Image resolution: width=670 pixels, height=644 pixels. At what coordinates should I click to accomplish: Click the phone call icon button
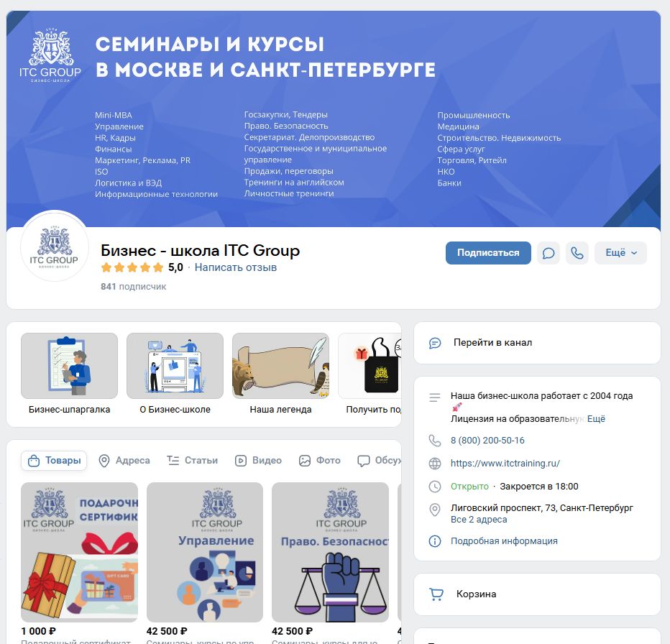[x=577, y=253]
